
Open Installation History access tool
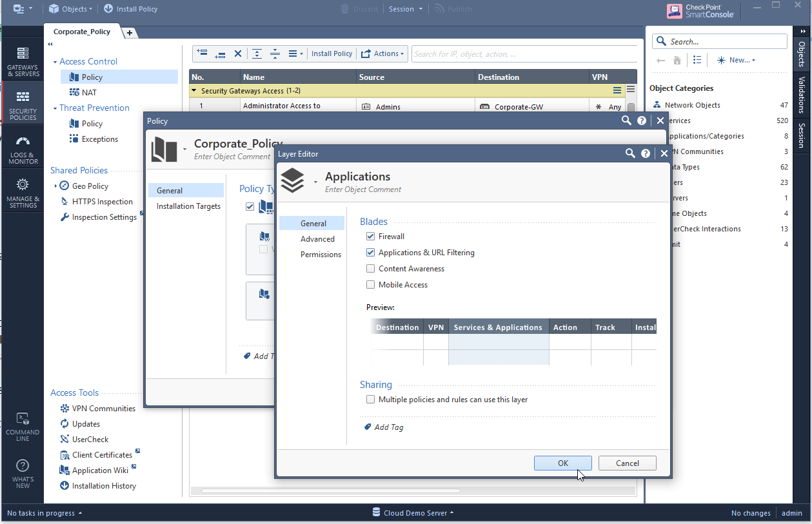coord(98,486)
